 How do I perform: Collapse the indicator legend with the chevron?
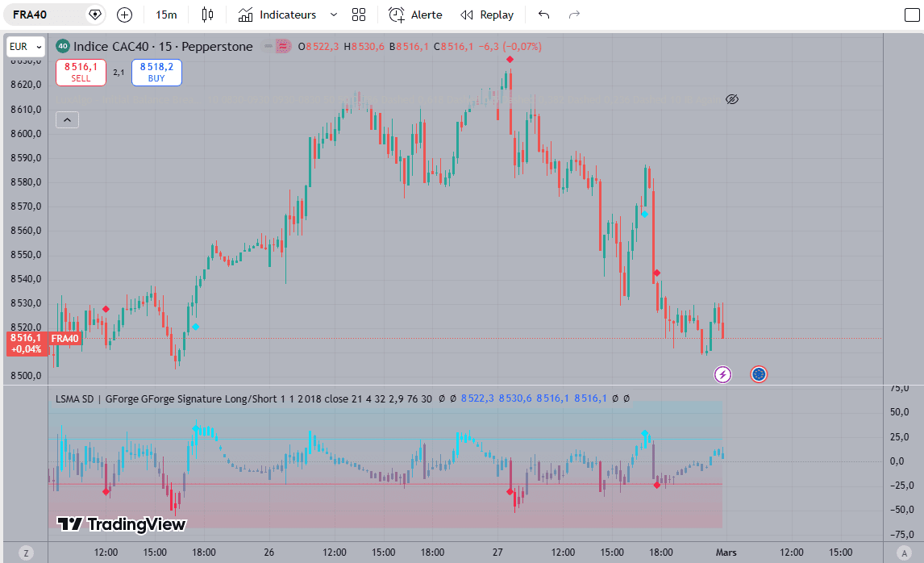click(67, 120)
